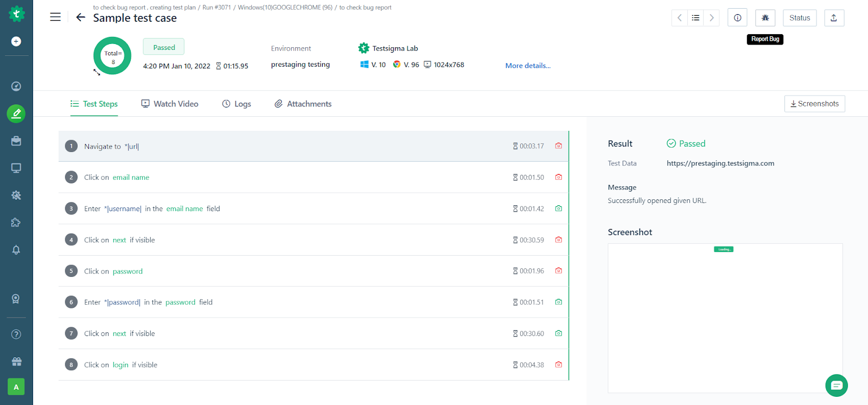Click the notification bell sidebar icon
The width and height of the screenshot is (868, 405).
click(x=16, y=250)
